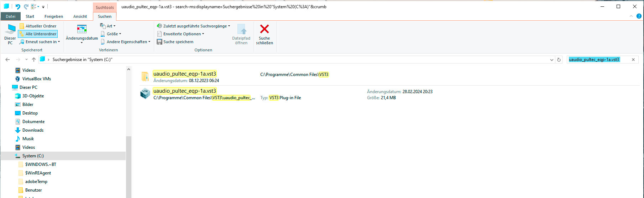Click the up one level arrow
644x198 pixels.
pos(34,60)
